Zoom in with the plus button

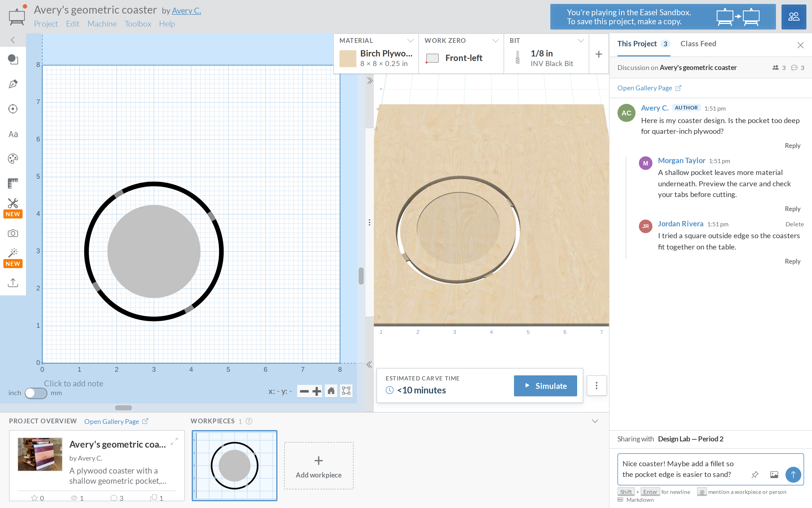tap(316, 391)
